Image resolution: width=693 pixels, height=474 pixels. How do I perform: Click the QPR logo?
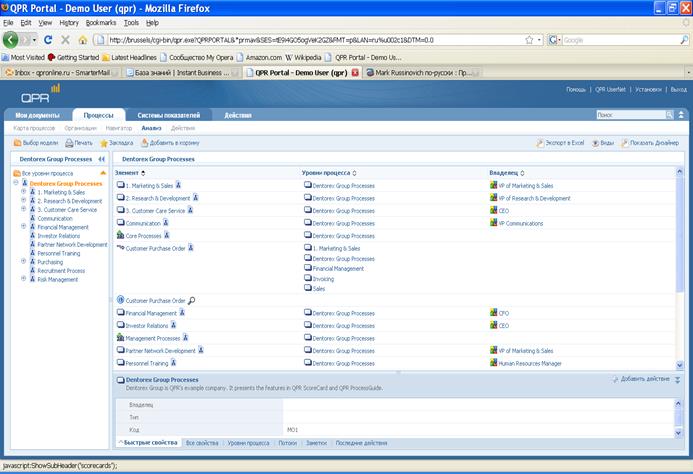pos(40,94)
